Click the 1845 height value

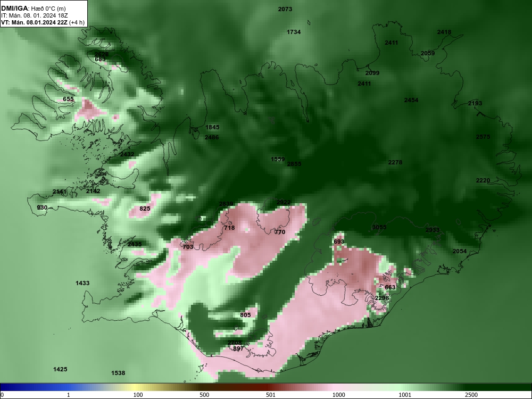[212, 127]
